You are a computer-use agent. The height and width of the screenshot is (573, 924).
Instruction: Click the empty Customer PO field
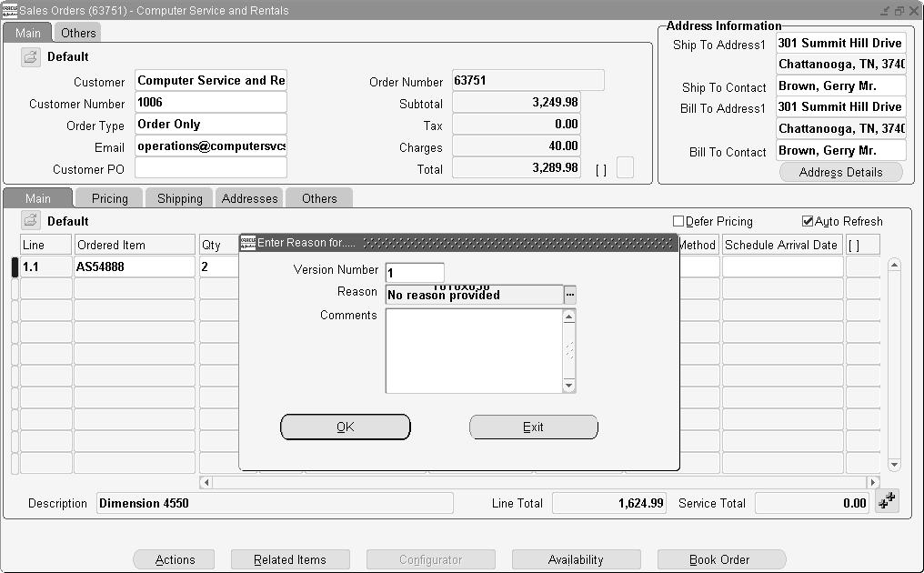(211, 168)
